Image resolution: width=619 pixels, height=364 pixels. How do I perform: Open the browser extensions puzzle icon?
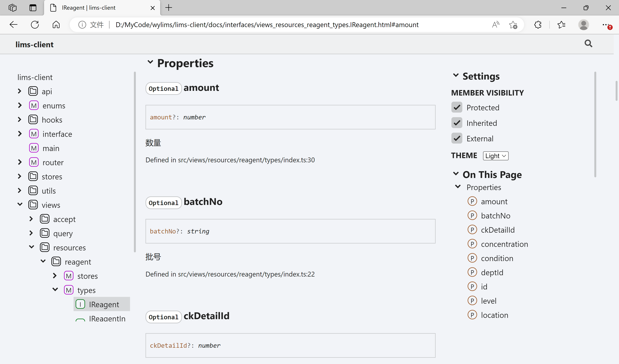click(538, 25)
